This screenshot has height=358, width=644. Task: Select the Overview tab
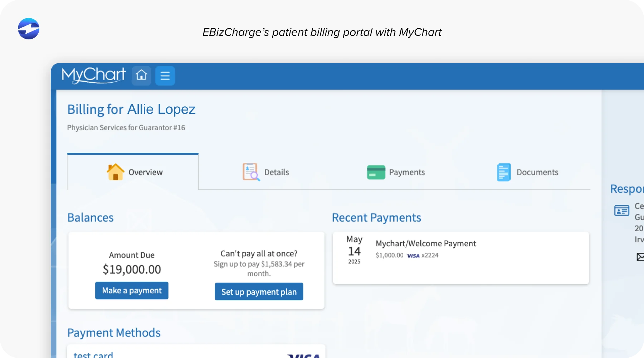coord(133,171)
